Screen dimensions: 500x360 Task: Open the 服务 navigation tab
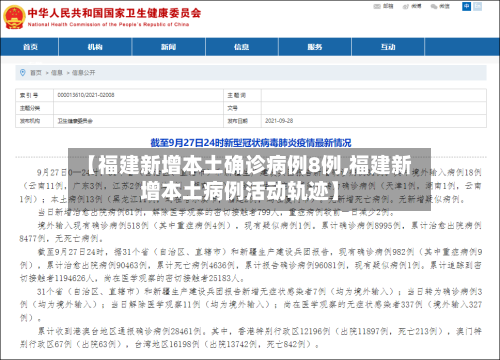click(315, 47)
